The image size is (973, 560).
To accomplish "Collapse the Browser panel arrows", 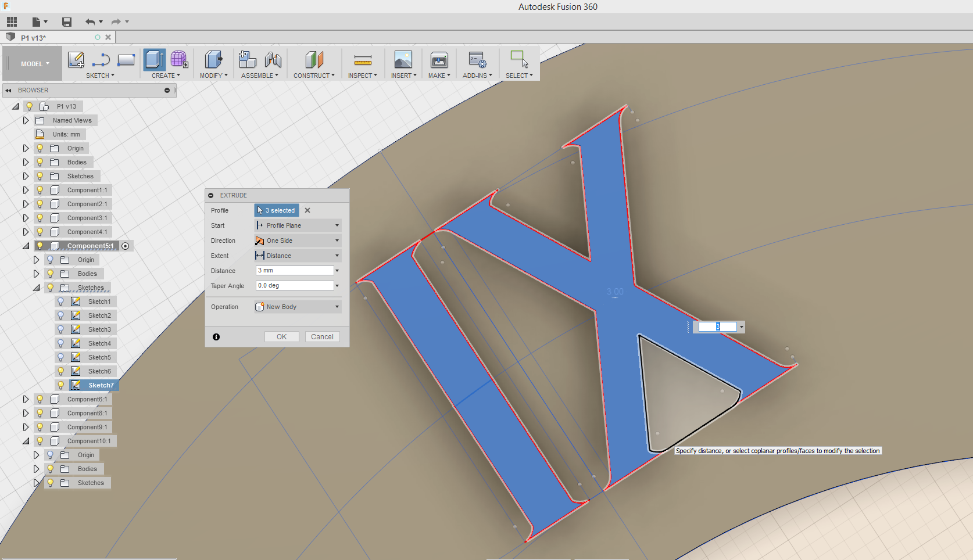I will pyautogui.click(x=8, y=91).
